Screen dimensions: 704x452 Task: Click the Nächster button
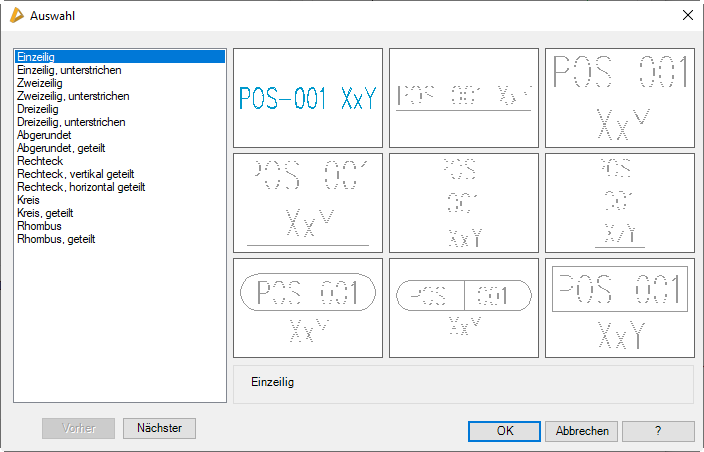pos(159,428)
